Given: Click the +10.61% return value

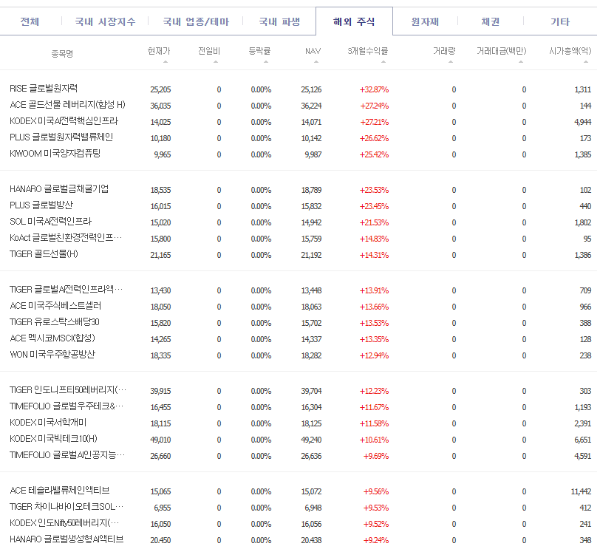Looking at the screenshot, I should pos(374,440).
